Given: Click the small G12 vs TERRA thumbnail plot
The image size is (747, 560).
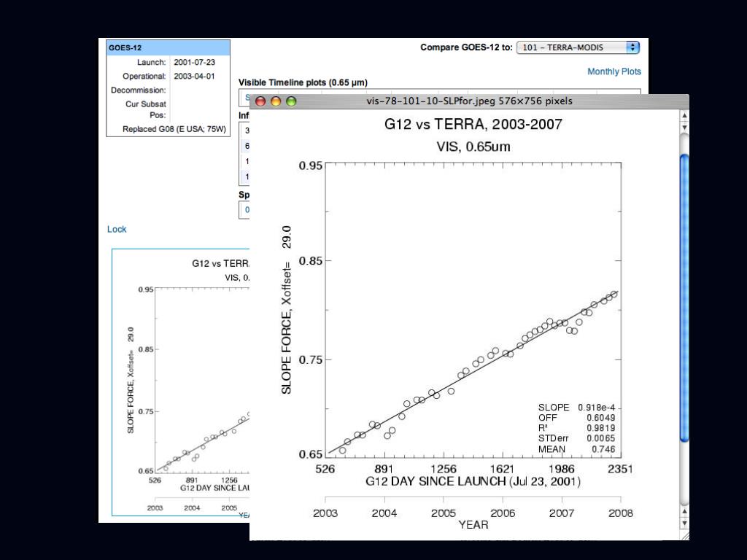Looking at the screenshot, I should [181, 382].
